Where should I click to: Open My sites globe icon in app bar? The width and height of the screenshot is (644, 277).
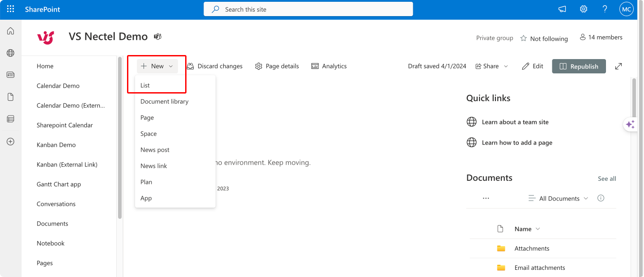click(x=10, y=53)
